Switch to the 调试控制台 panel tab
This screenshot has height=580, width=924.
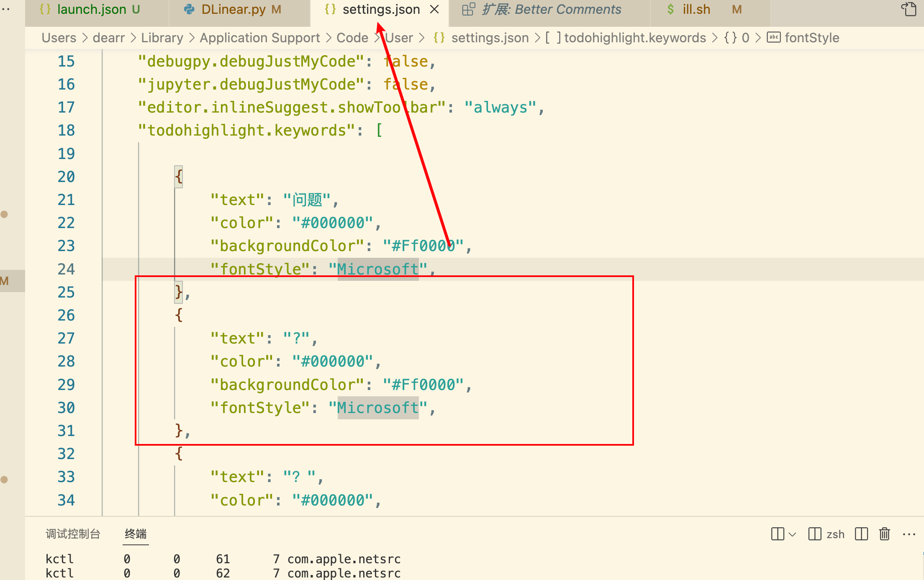[x=73, y=534]
